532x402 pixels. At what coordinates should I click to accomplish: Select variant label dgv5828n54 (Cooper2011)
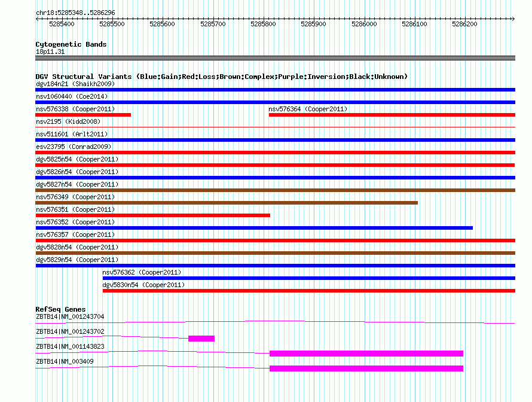pyautogui.click(x=77, y=247)
